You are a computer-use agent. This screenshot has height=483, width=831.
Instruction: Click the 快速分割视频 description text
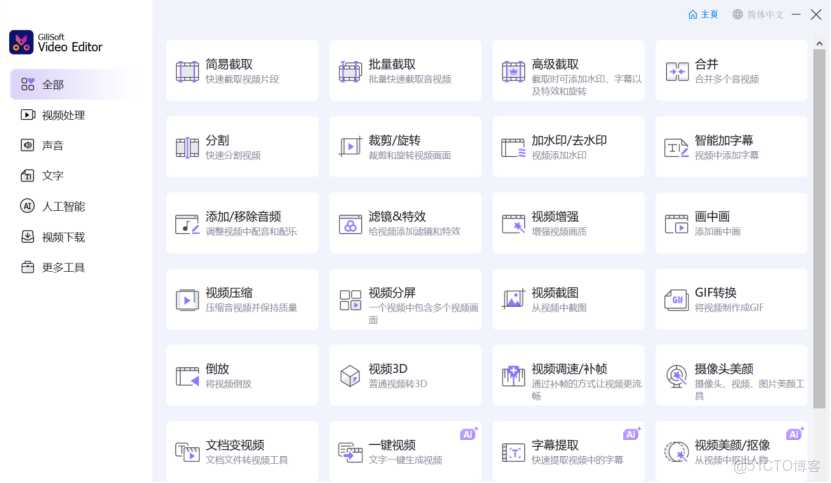pyautogui.click(x=233, y=155)
